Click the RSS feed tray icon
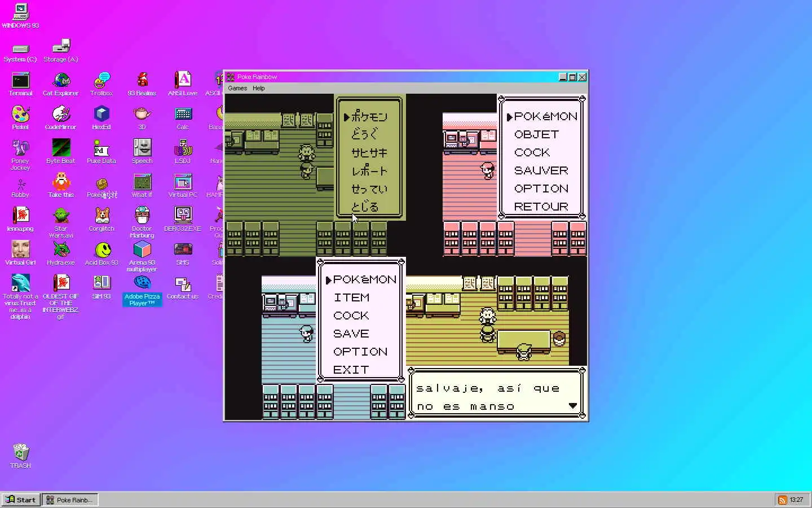The width and height of the screenshot is (812, 508). [783, 500]
